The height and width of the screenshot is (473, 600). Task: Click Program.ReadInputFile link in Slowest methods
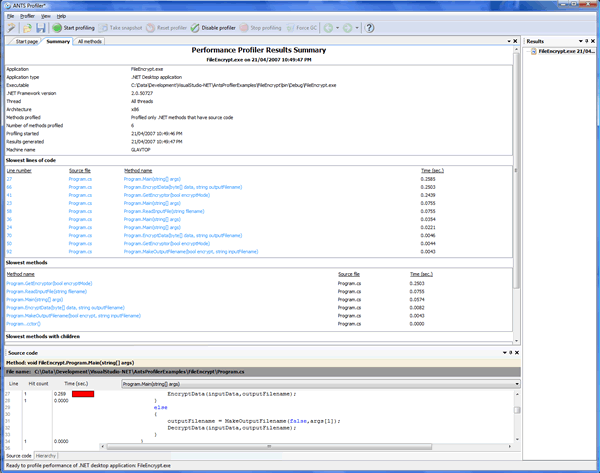[x=46, y=292]
